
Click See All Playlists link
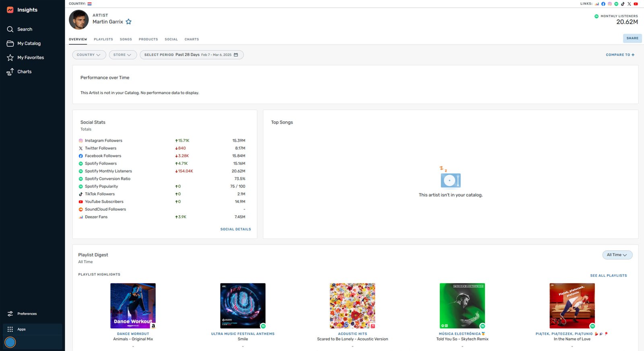point(608,276)
